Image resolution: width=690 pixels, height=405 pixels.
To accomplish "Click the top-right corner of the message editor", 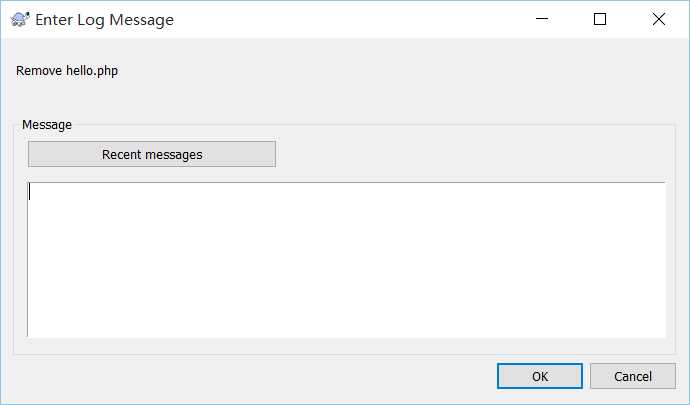I will [x=656, y=190].
